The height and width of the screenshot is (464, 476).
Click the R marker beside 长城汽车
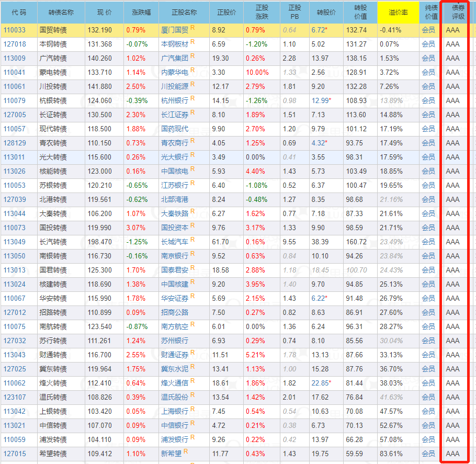[x=192, y=240]
